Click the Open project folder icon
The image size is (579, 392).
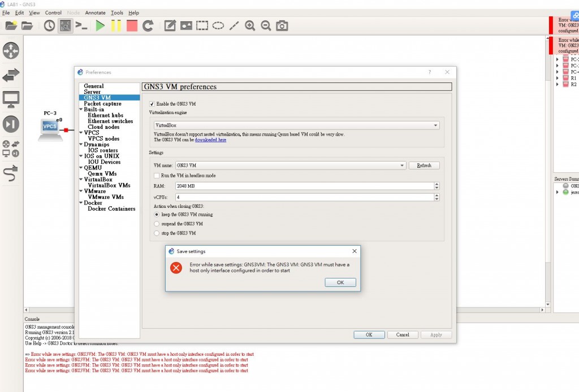pyautogui.click(x=27, y=26)
